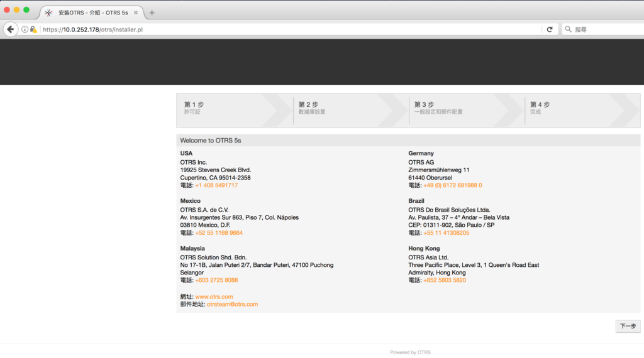Viewport: 644px width, 358px height.
Task: Click the OTRS AG company name
Action: pos(421,163)
